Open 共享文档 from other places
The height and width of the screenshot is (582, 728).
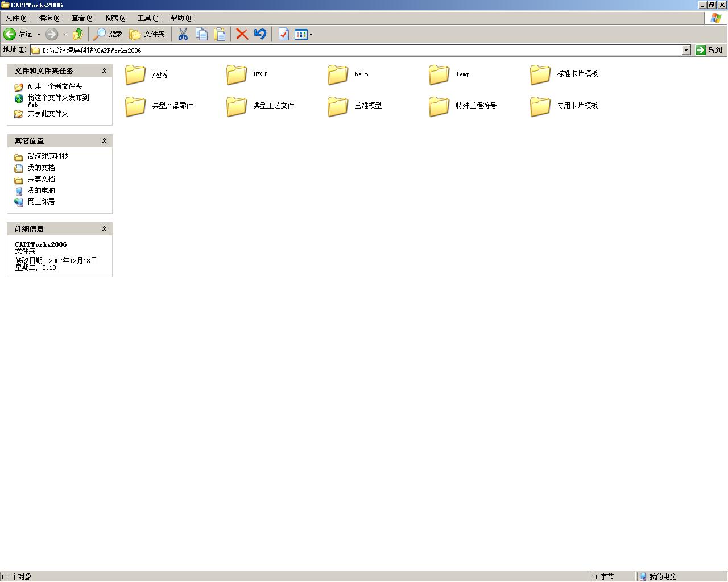pos(41,179)
